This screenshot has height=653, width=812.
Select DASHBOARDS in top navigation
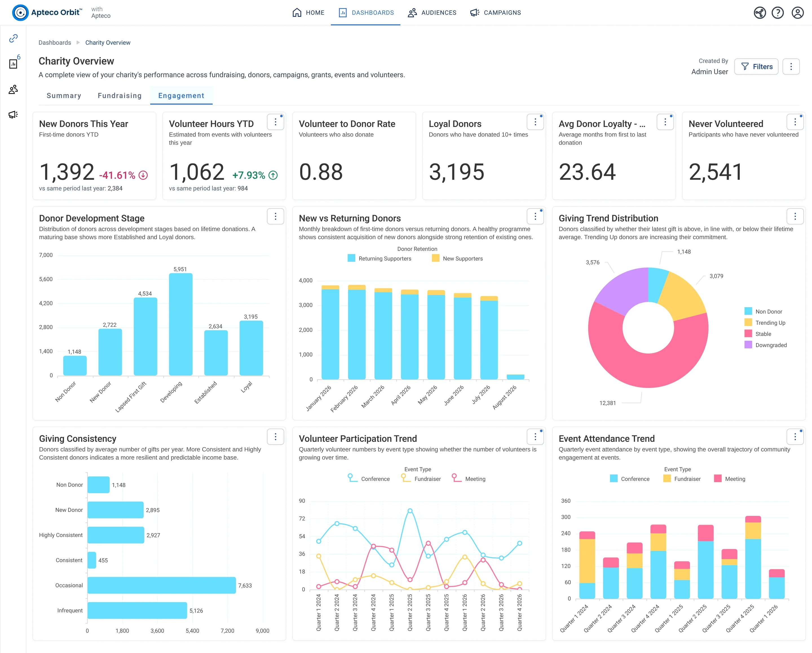[x=366, y=13]
